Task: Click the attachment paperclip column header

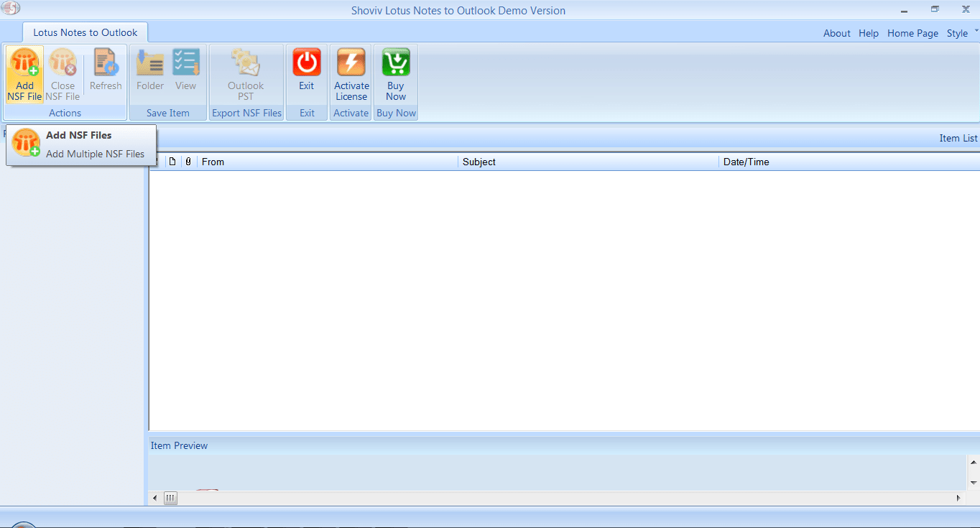Action: pos(188,162)
